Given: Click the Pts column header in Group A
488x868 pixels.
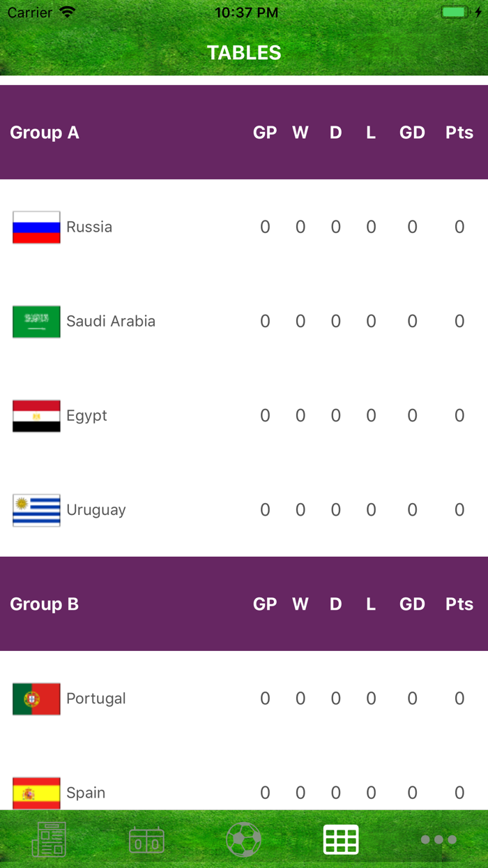Looking at the screenshot, I should (x=459, y=133).
